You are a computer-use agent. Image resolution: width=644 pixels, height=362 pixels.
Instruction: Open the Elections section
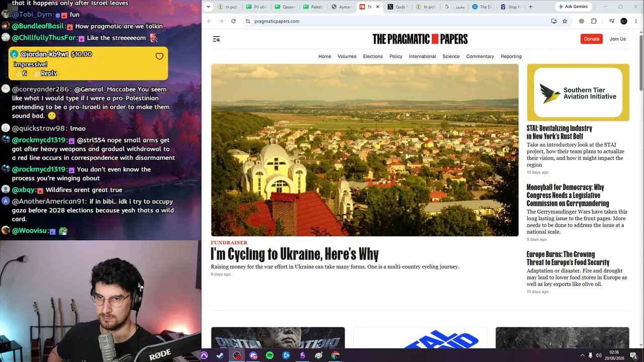click(x=373, y=56)
